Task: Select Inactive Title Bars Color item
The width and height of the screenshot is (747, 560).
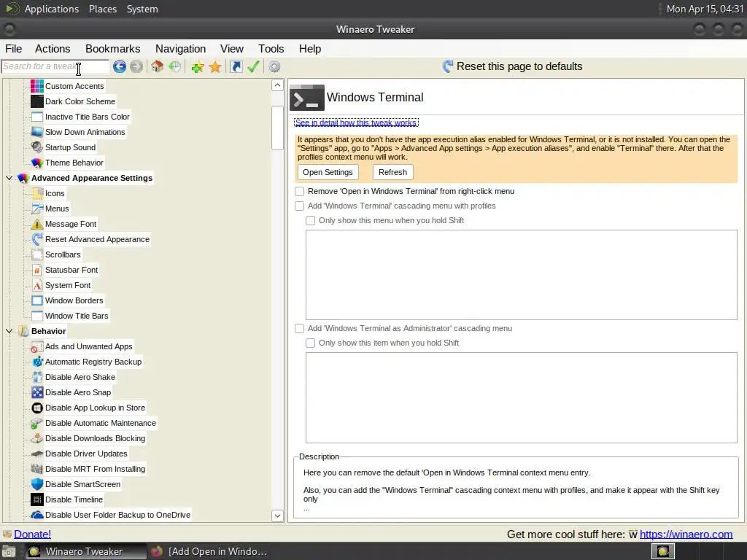Action: 88,117
